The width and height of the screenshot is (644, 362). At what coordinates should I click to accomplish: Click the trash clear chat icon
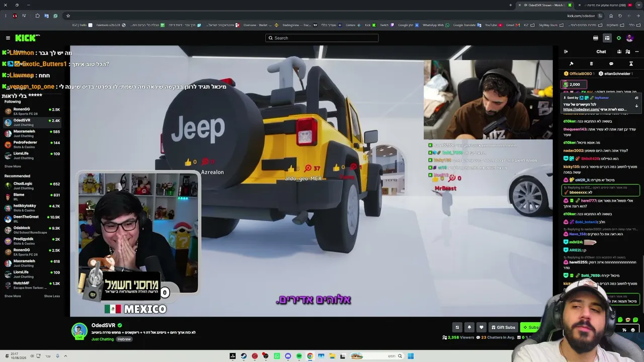(x=591, y=64)
